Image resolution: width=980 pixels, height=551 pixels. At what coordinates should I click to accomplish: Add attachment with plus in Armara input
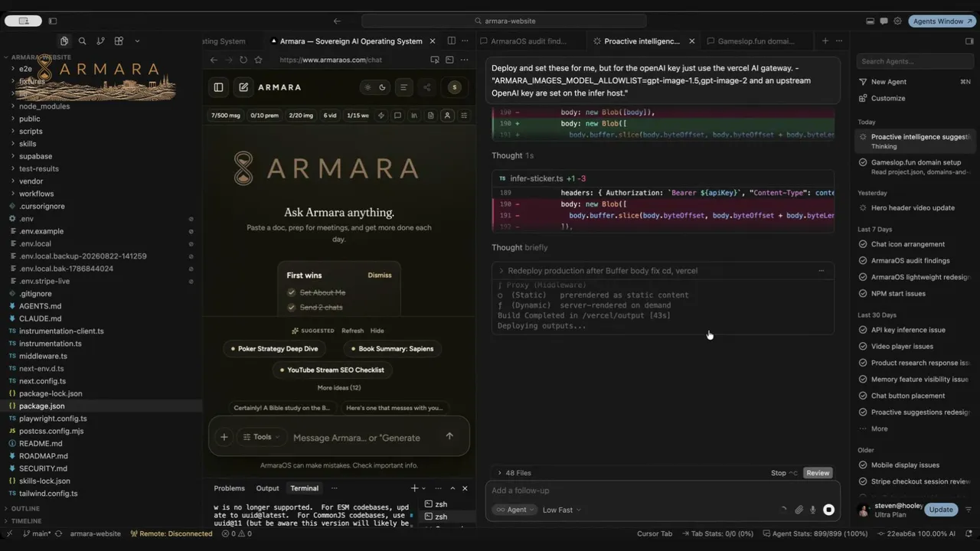point(224,437)
